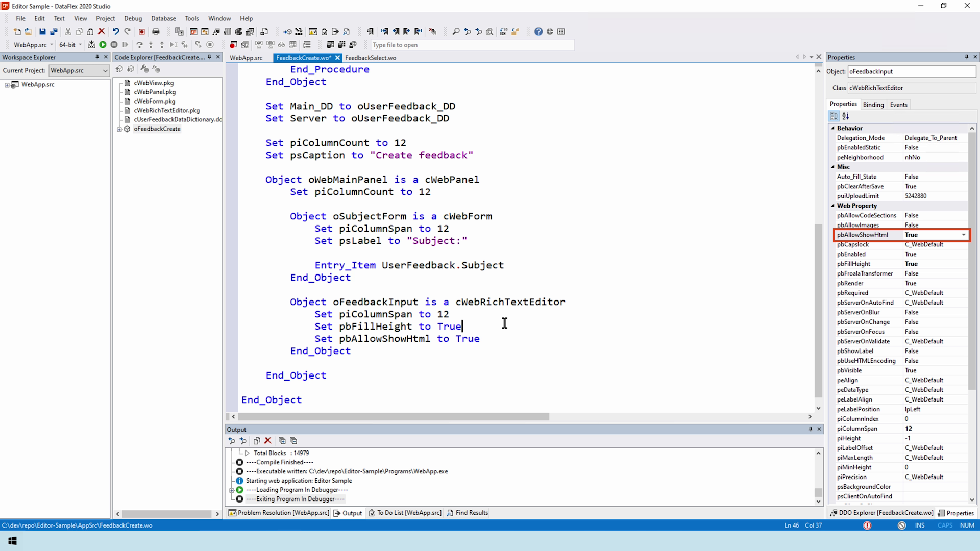Click the Undo arrow icon
980x551 pixels.
(116, 32)
